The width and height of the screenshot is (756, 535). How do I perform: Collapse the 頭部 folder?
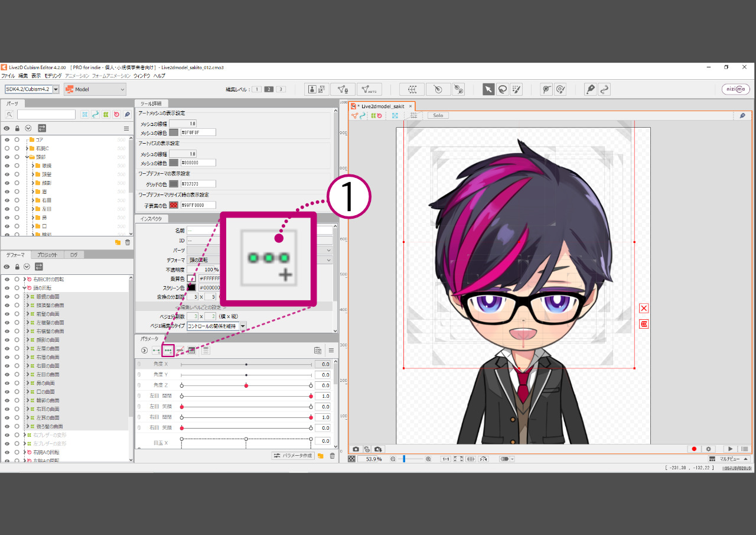[x=28, y=157]
